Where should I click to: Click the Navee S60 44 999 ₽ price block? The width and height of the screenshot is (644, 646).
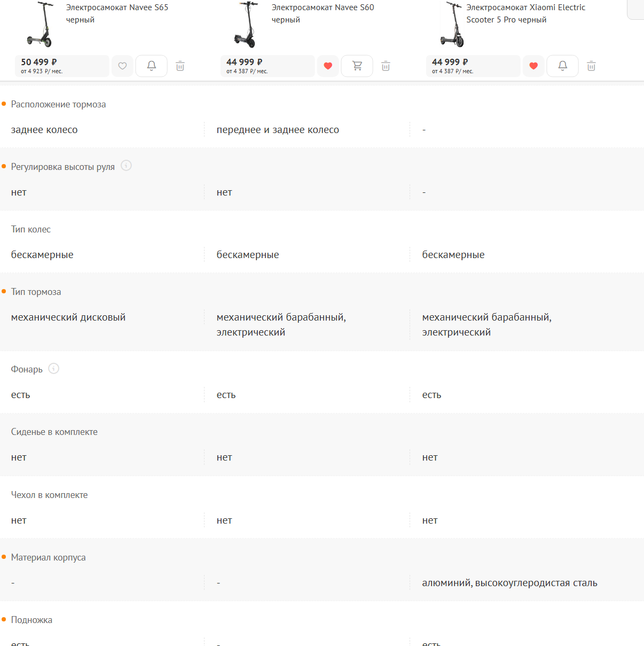[268, 66]
